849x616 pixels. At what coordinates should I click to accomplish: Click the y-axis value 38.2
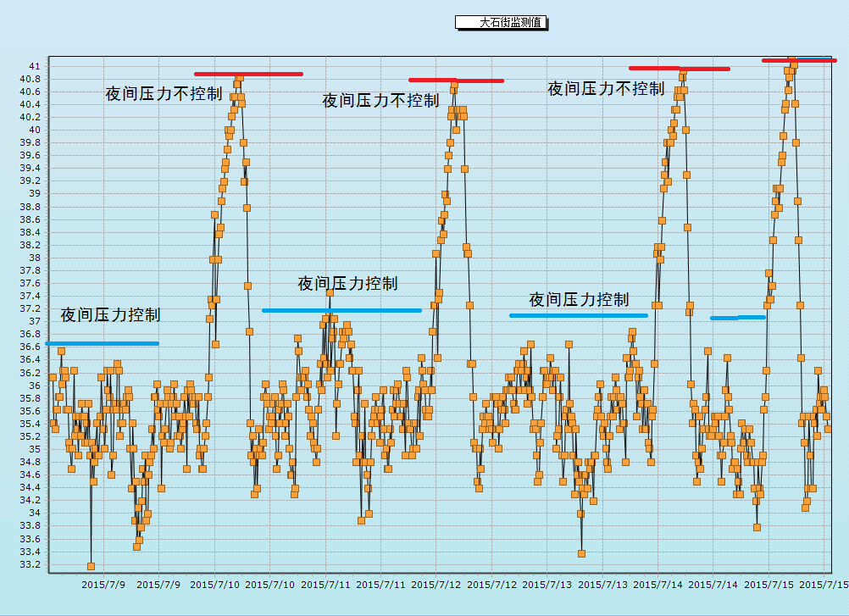pyautogui.click(x=31, y=245)
